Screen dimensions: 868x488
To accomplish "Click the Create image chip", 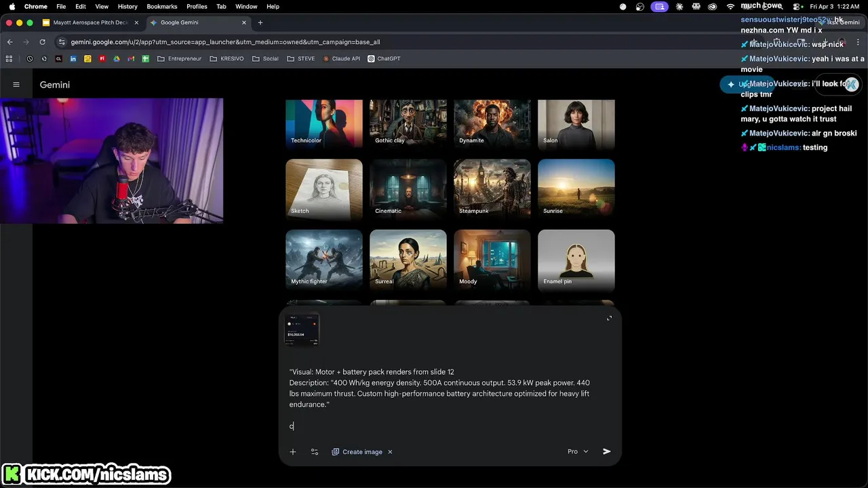I will (357, 451).
